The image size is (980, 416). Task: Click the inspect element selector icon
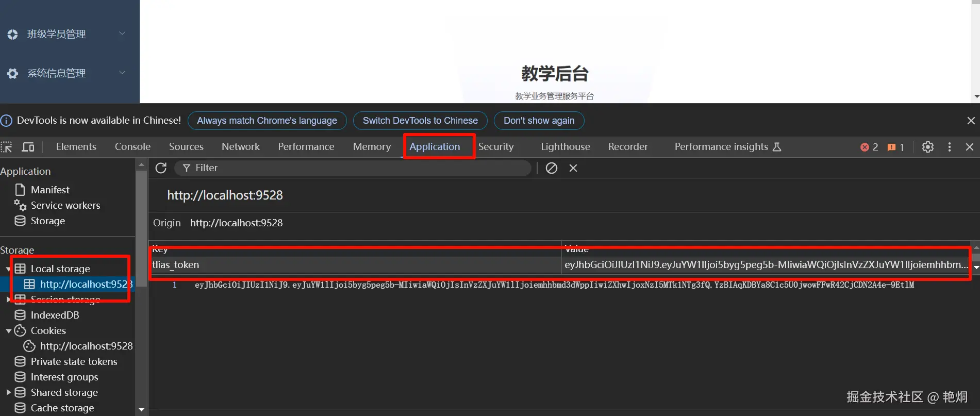(x=7, y=147)
